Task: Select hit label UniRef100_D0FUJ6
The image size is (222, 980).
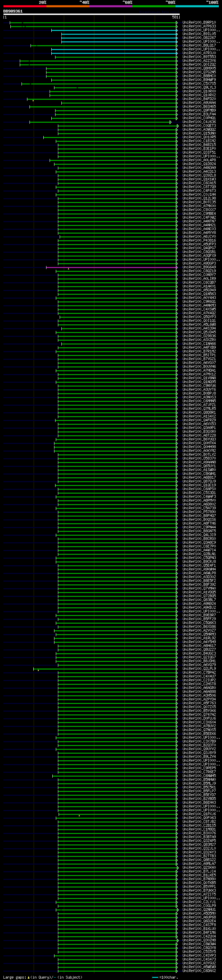Action: 199,719
